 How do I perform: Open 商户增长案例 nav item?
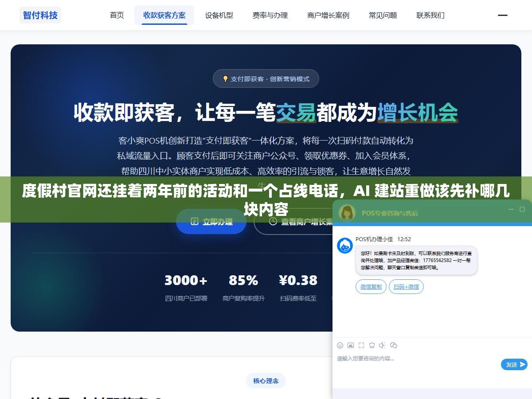328,15
